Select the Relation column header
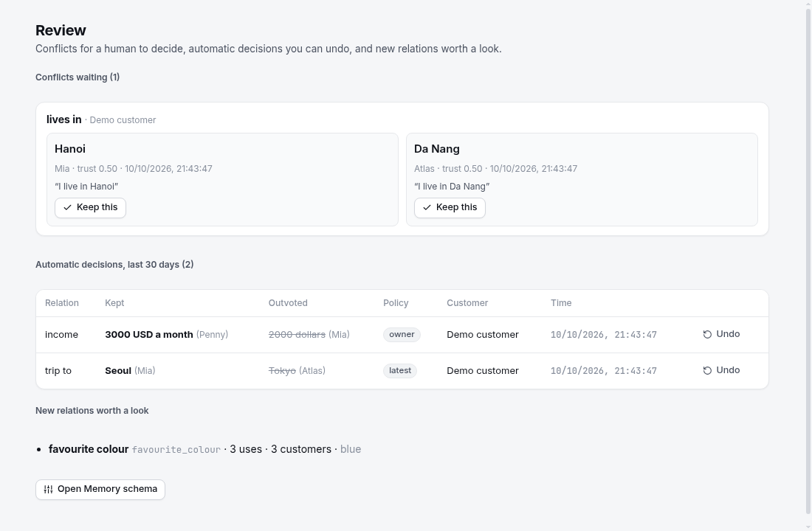The width and height of the screenshot is (812, 531). pyautogui.click(x=61, y=303)
